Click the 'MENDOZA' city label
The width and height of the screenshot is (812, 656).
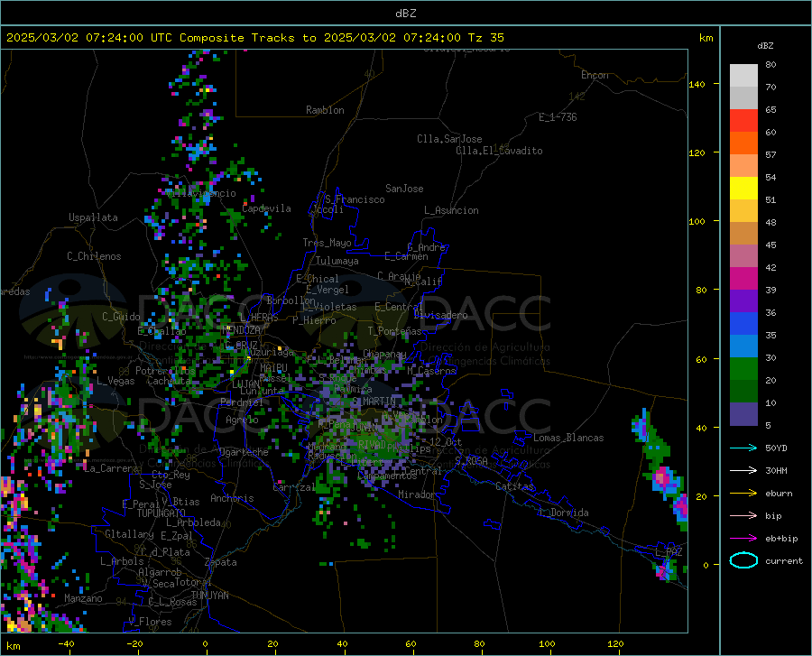[241, 330]
